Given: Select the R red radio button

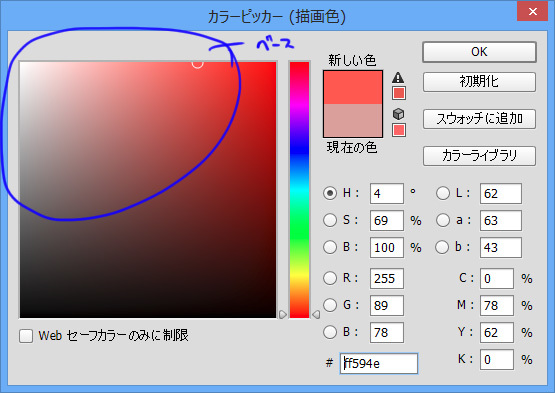Looking at the screenshot, I should 330,278.
